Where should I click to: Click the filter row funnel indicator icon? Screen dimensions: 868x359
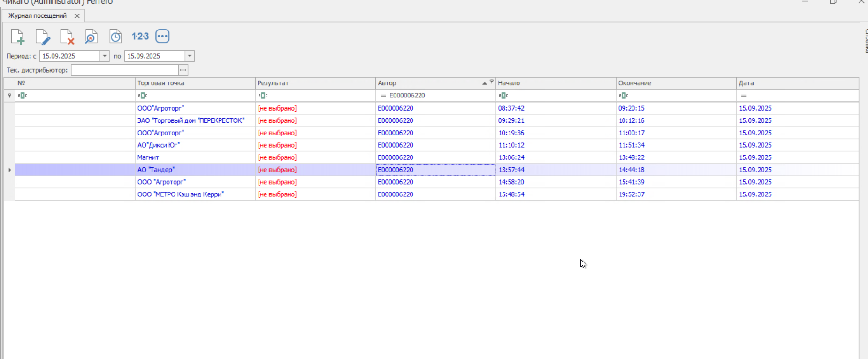tap(9, 96)
